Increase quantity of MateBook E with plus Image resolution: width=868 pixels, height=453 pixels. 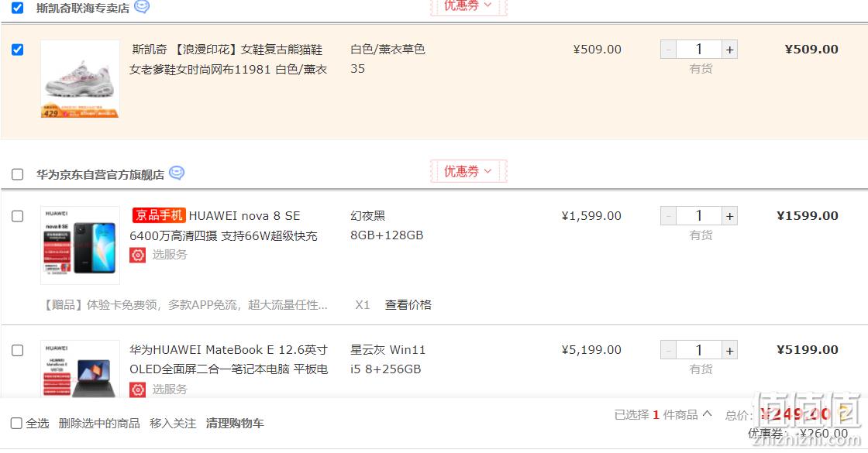pyautogui.click(x=729, y=351)
